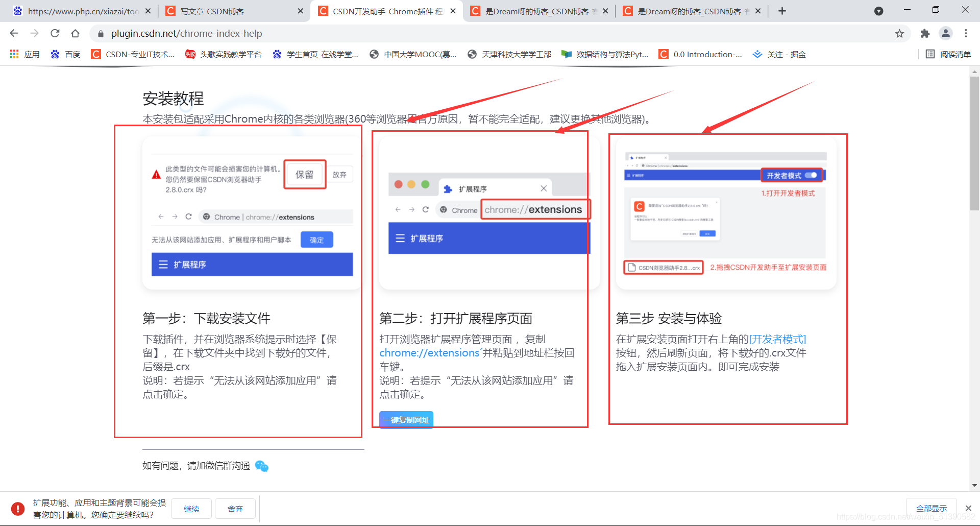The image size is (980, 526).
Task: Close the fourth 是Dream呀的博客 tab
Action: (605, 11)
